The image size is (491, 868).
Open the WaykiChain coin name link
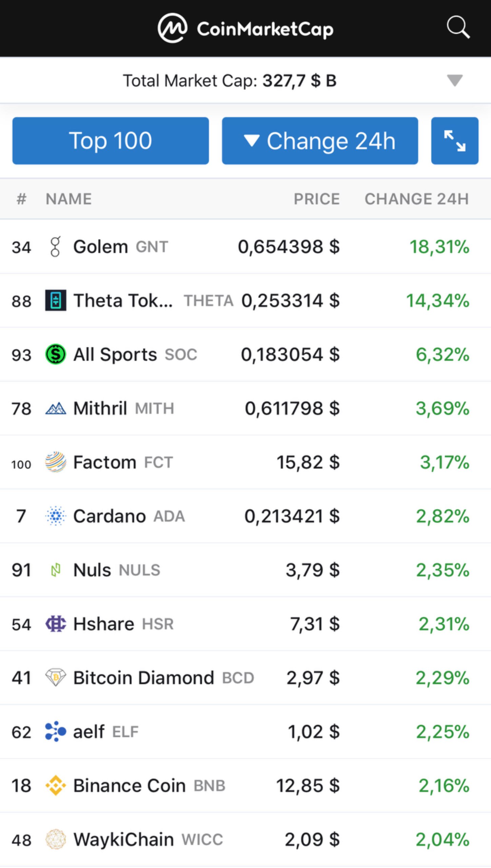tap(123, 840)
